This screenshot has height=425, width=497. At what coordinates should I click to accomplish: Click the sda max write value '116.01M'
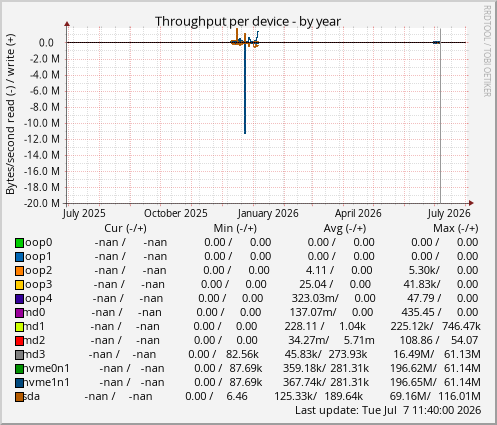click(460, 396)
